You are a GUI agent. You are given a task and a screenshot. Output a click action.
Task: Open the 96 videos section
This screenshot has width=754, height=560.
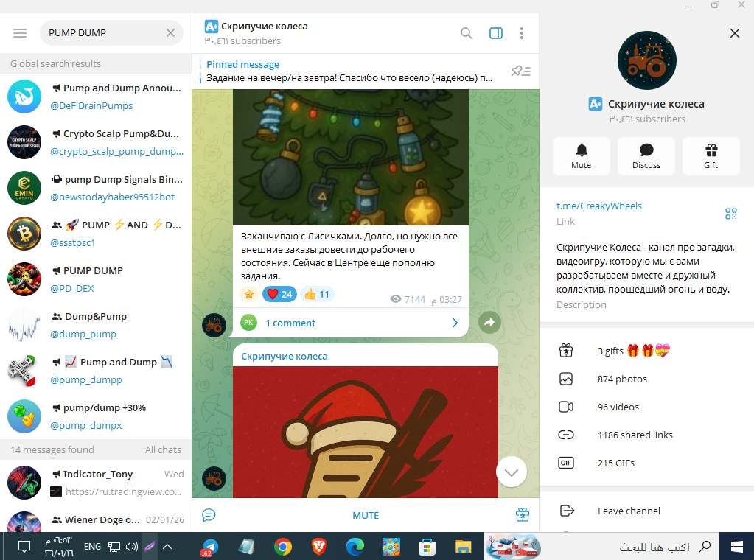point(646,407)
